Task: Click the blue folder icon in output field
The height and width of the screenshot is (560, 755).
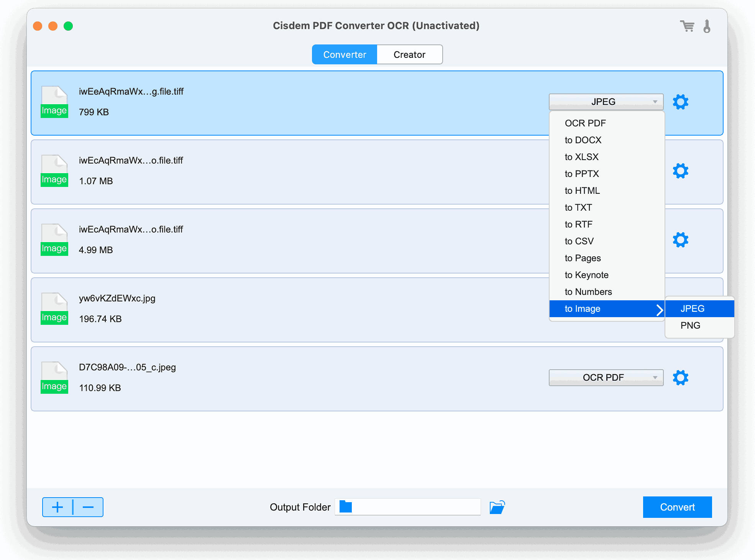Action: (x=346, y=507)
